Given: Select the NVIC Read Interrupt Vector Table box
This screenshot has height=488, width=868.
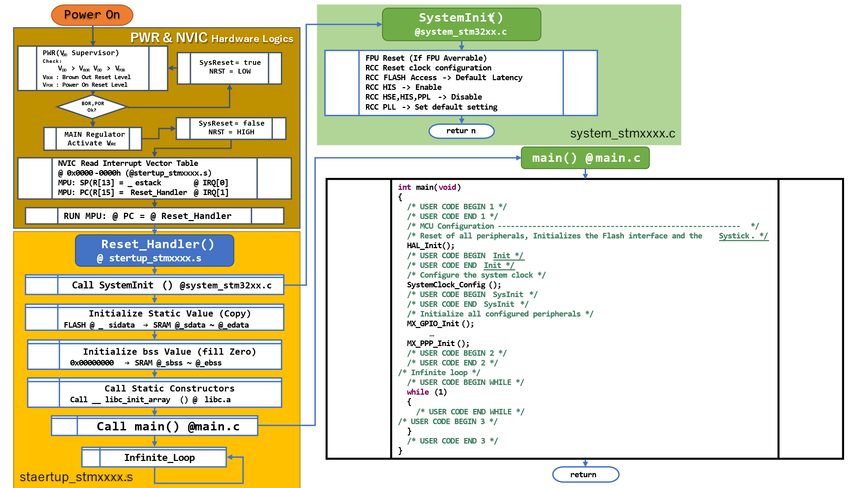Looking at the screenshot, I should pos(155,178).
